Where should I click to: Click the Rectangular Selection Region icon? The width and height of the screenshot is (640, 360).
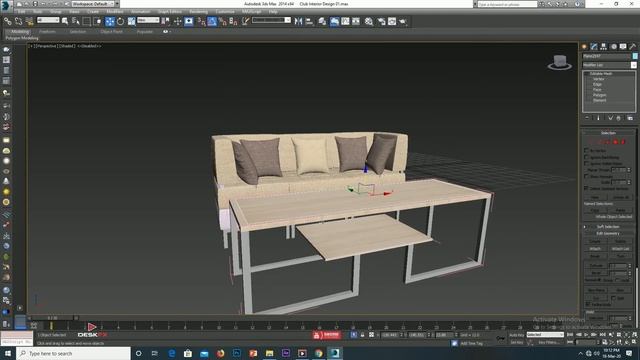coord(87,21)
